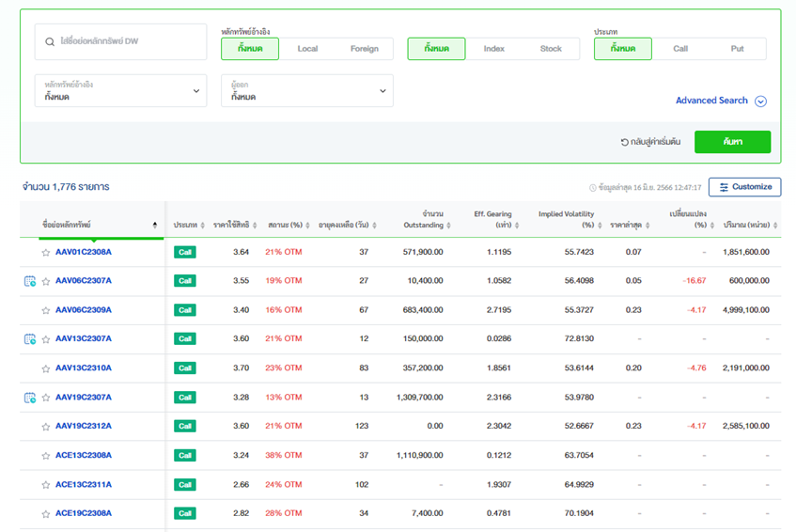Expand Advanced Search options
Viewport: 796px width, 532px height.
(721, 101)
